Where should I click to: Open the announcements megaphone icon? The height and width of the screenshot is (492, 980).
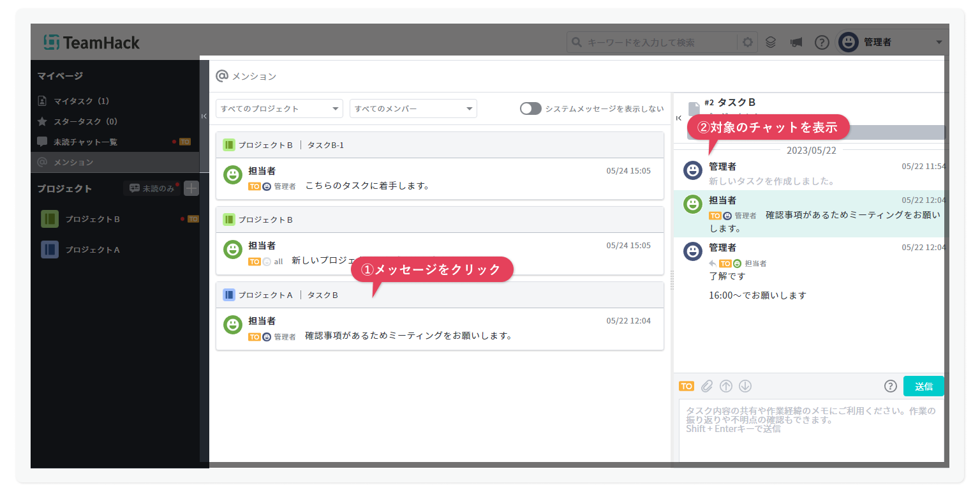click(x=796, y=43)
